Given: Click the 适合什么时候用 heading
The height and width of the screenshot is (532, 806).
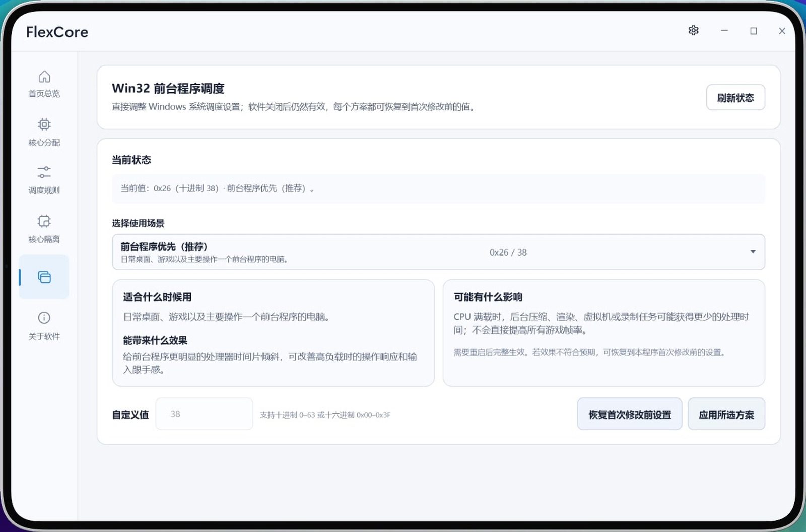Looking at the screenshot, I should [158, 297].
